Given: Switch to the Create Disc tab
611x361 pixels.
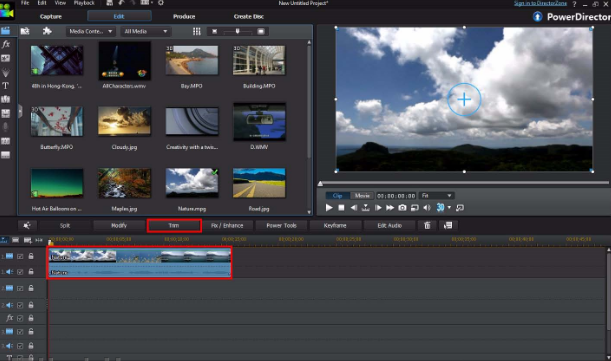Looking at the screenshot, I should pos(249,16).
